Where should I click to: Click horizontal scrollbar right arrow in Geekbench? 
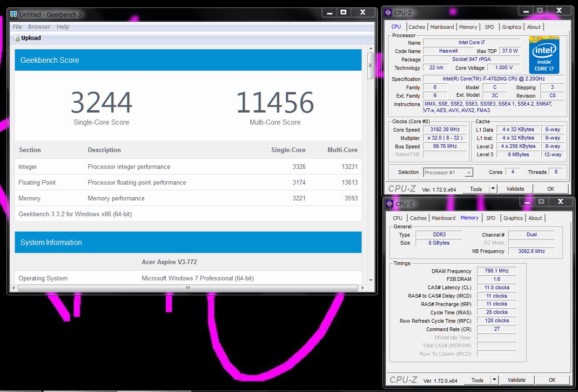[x=363, y=288]
